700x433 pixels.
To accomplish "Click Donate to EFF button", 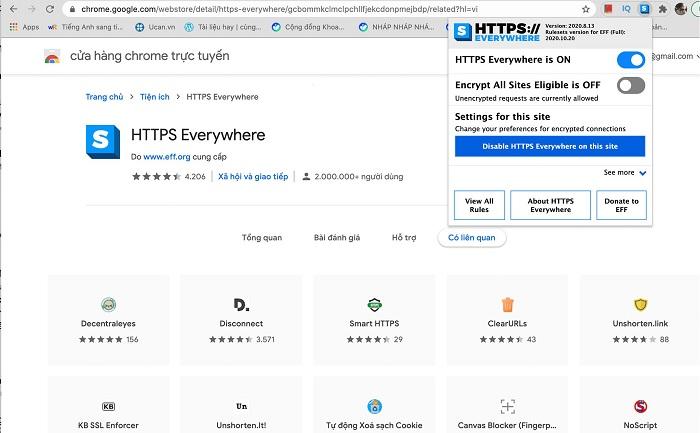I will [621, 205].
